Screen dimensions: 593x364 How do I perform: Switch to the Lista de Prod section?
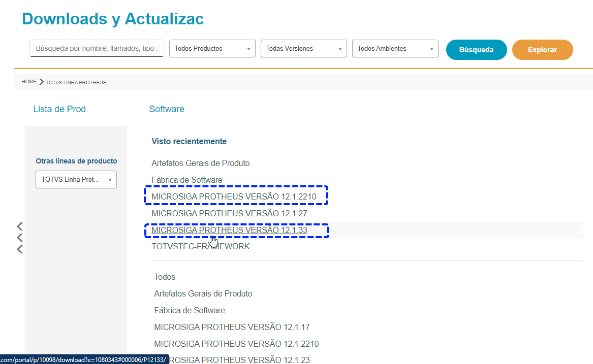59,109
